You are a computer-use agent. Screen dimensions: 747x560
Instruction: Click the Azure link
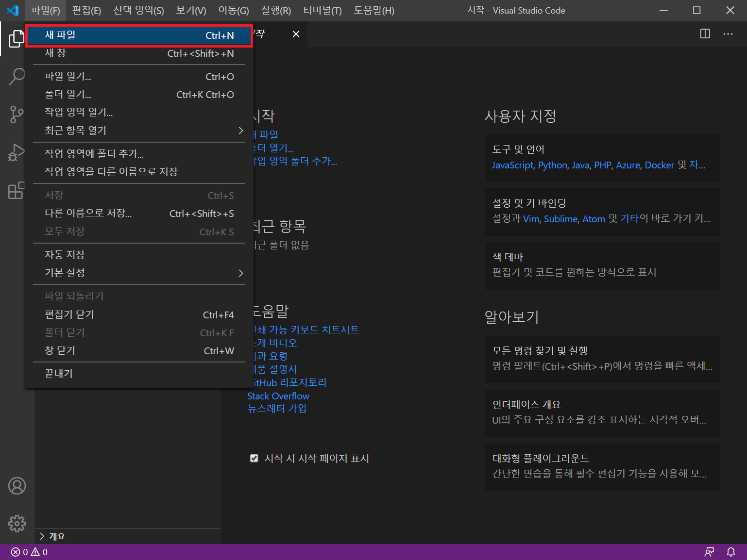pos(628,165)
